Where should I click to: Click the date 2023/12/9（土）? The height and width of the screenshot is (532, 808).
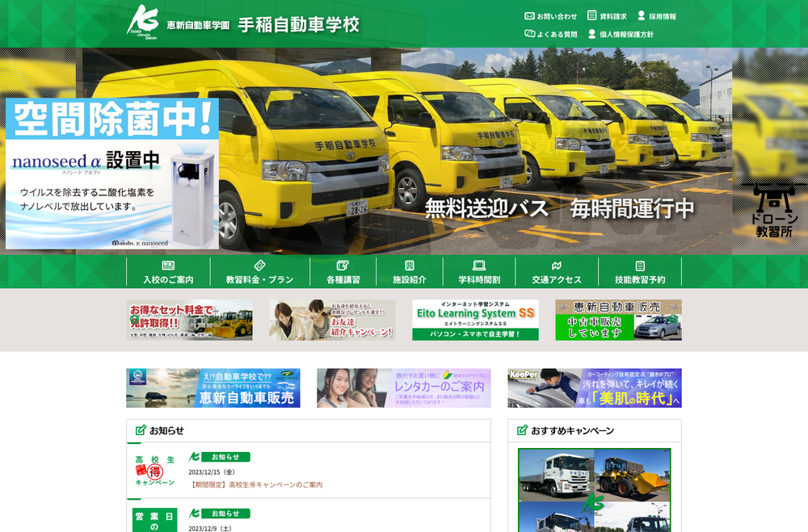(x=210, y=529)
